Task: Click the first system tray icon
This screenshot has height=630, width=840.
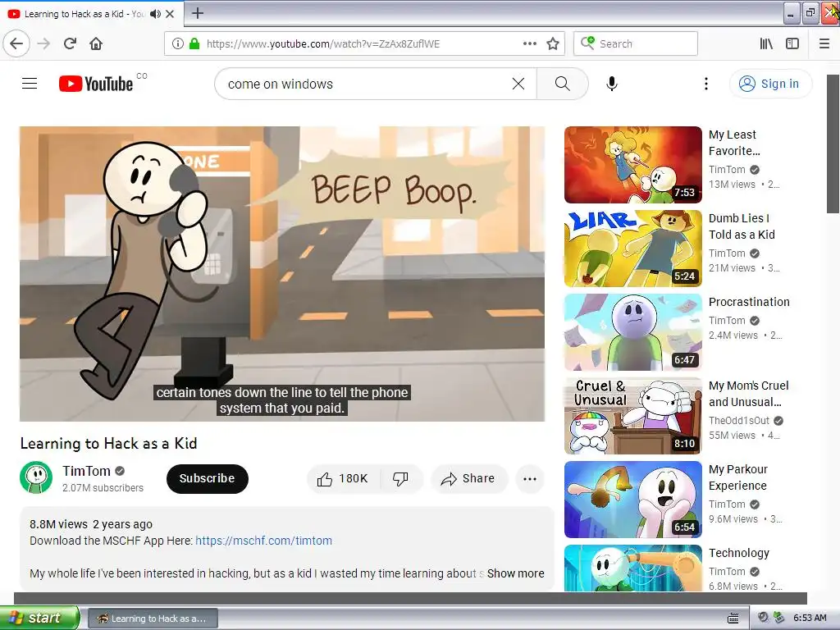Action: coord(763,618)
